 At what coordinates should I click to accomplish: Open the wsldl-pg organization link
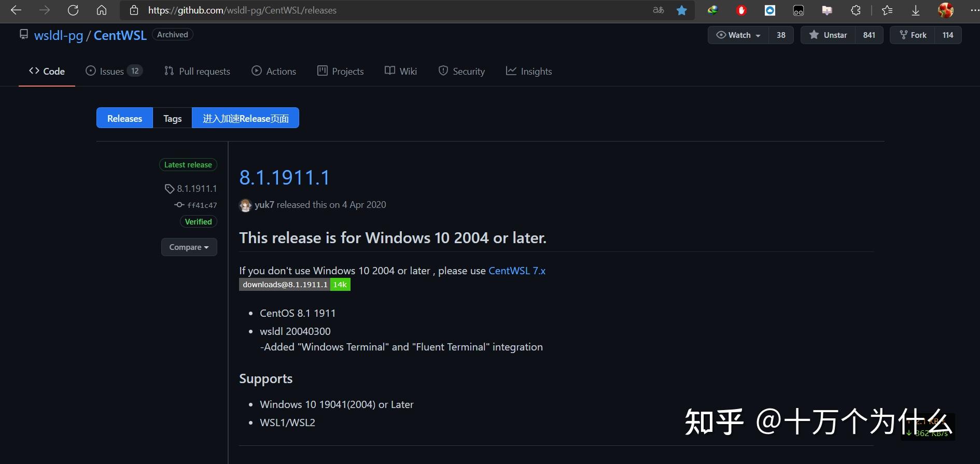[59, 35]
